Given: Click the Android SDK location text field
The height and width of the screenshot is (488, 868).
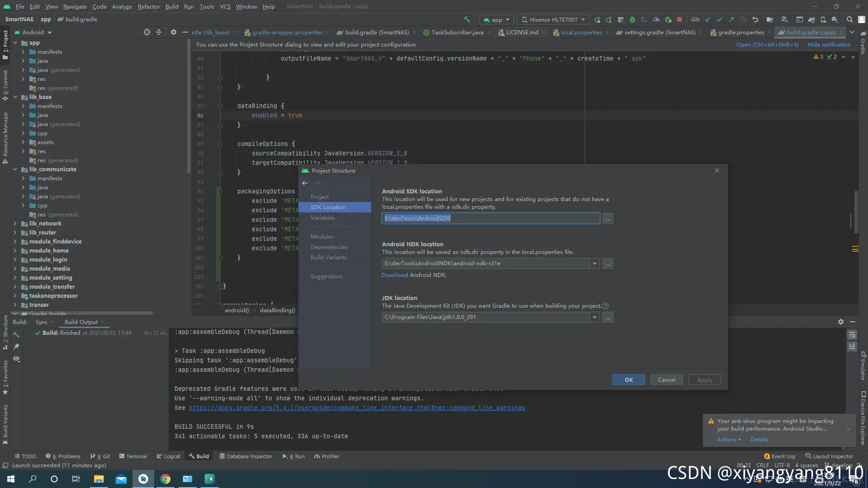Looking at the screenshot, I should (491, 218).
